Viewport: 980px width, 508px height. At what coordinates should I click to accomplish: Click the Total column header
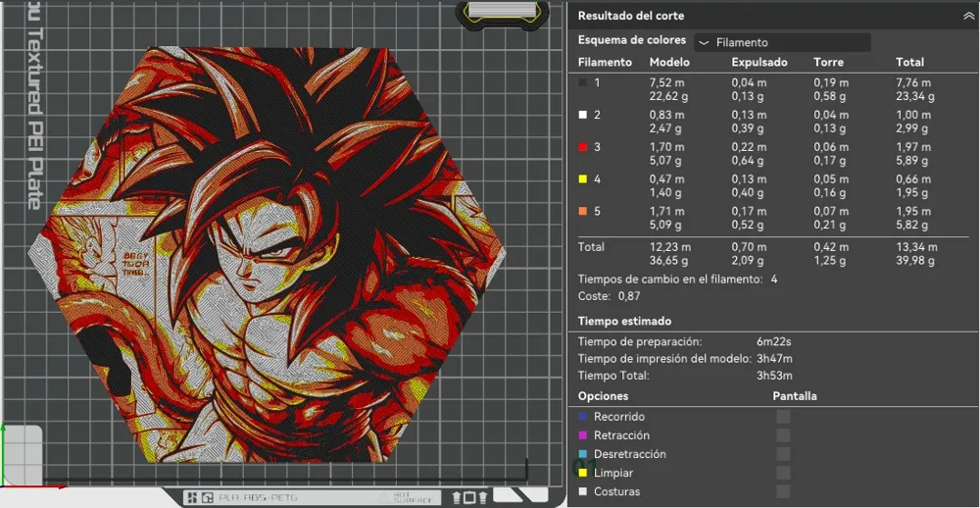coord(910,62)
